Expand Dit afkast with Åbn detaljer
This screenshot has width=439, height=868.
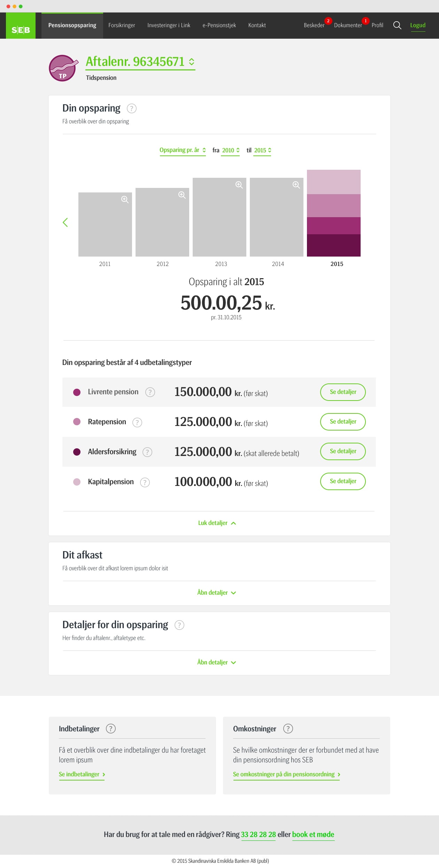pos(217,593)
